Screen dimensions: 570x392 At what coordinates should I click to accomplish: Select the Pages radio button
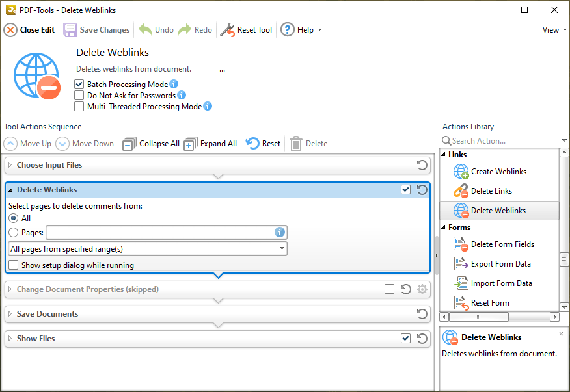coord(13,233)
